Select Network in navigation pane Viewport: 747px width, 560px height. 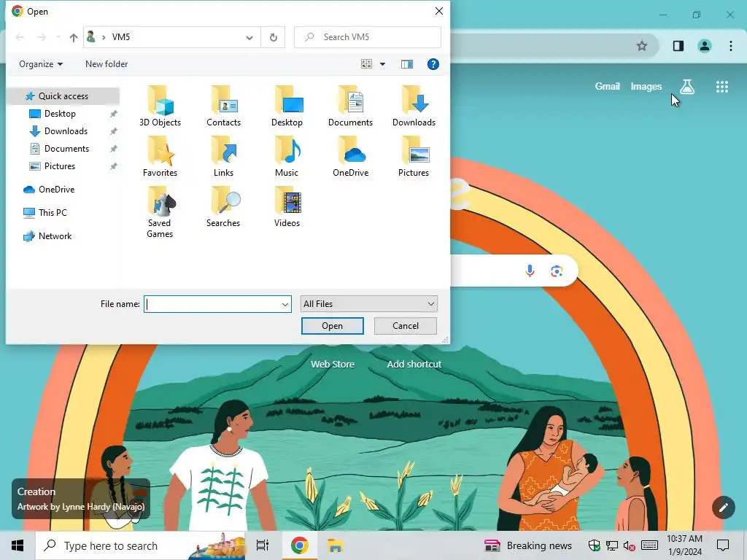[x=55, y=236]
